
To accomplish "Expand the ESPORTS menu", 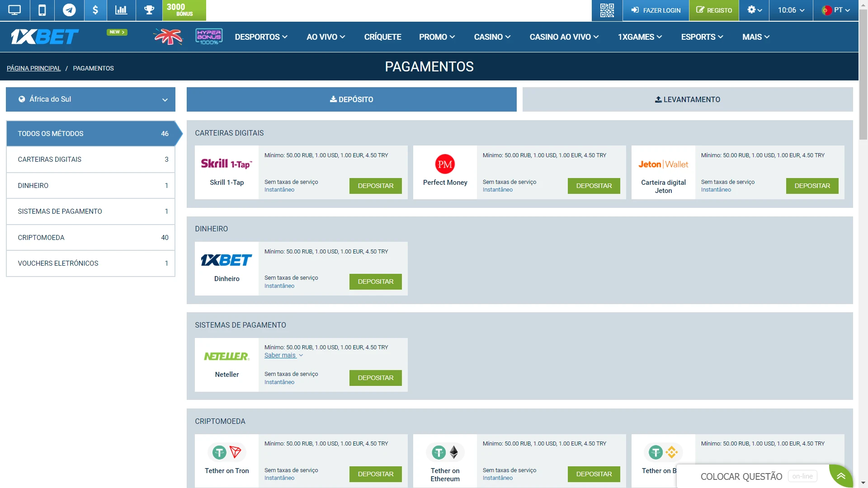I will coord(702,37).
